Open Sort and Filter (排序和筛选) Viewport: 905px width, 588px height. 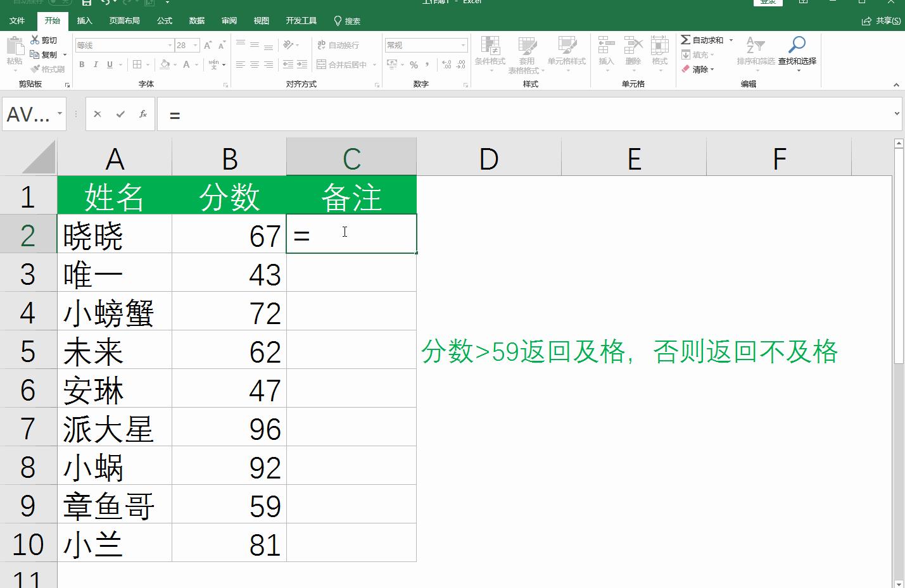[757, 54]
